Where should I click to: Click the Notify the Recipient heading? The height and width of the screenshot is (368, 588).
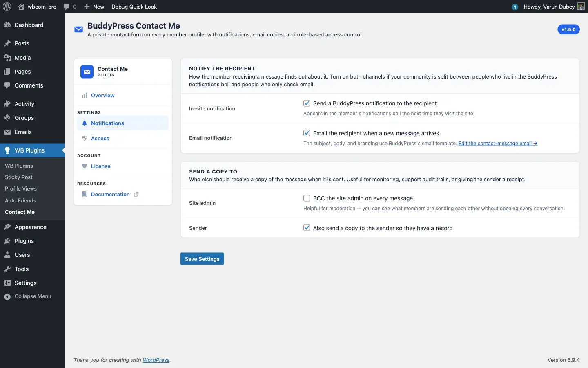(222, 69)
